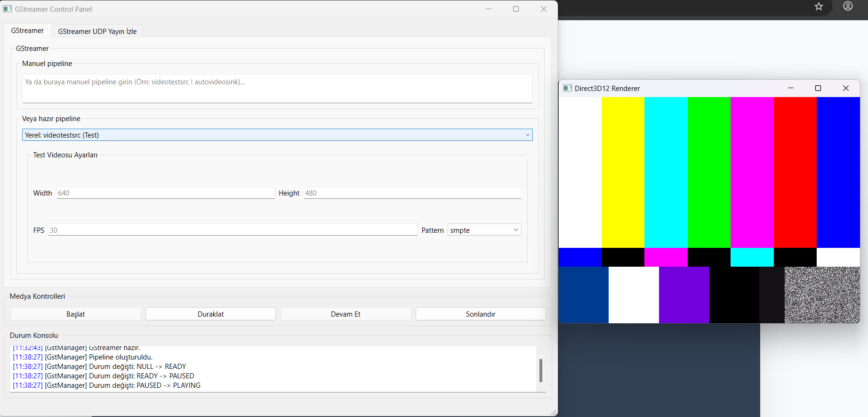
Task: Select the GStreamer tab
Action: 27,31
